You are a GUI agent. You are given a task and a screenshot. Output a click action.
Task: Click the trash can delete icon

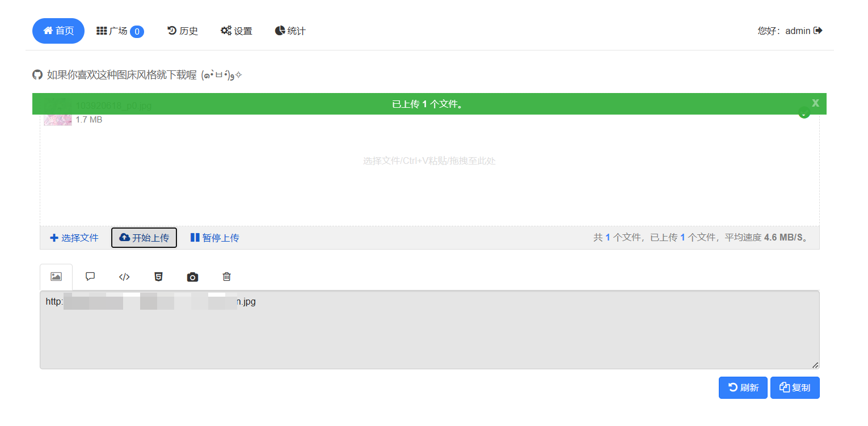point(226,277)
